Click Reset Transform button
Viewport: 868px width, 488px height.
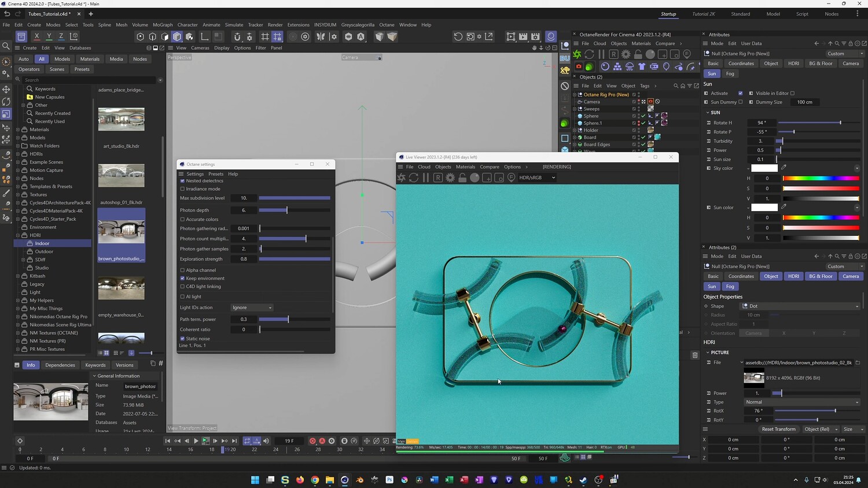pyautogui.click(x=779, y=429)
